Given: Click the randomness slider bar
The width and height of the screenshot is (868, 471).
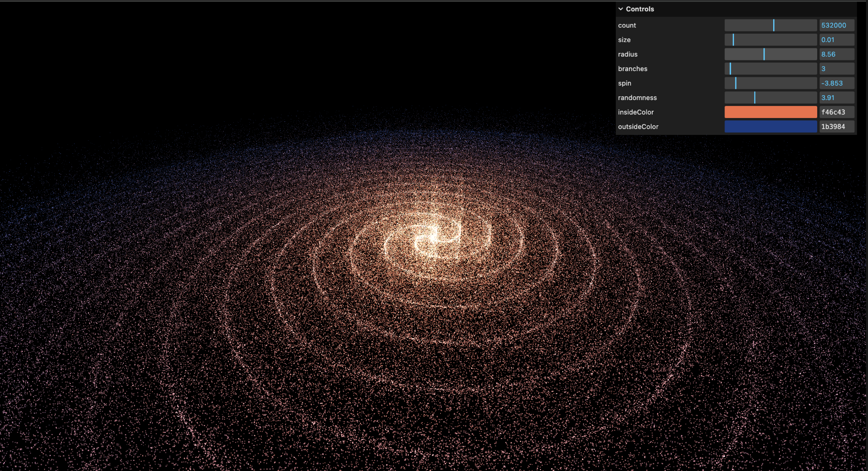Looking at the screenshot, I should 770,98.
